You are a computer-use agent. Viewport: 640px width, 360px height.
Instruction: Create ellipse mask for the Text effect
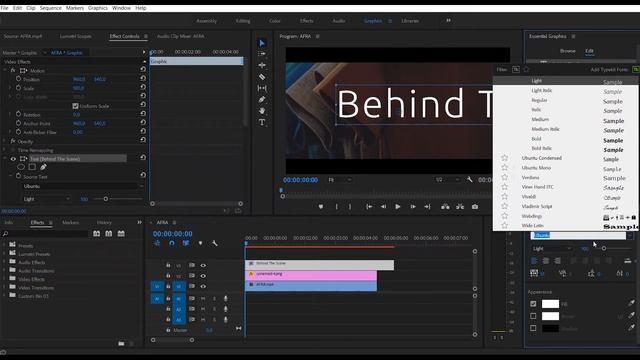(21, 167)
